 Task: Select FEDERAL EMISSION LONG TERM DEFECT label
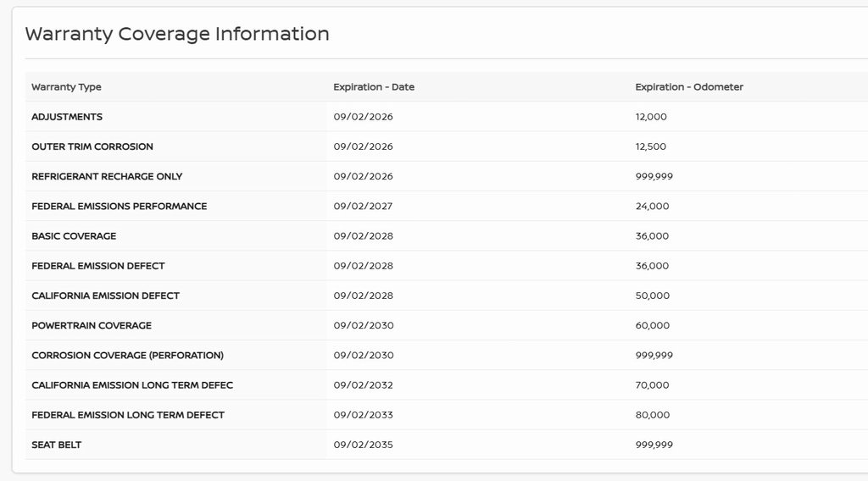point(128,415)
